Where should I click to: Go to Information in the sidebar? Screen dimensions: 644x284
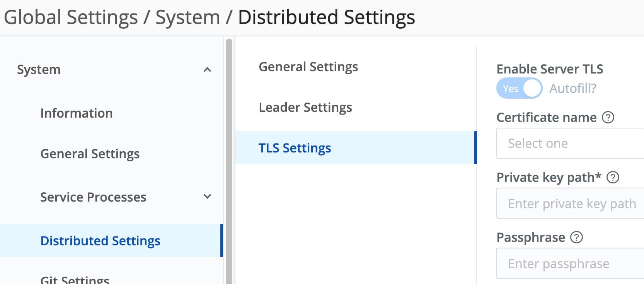point(77,113)
